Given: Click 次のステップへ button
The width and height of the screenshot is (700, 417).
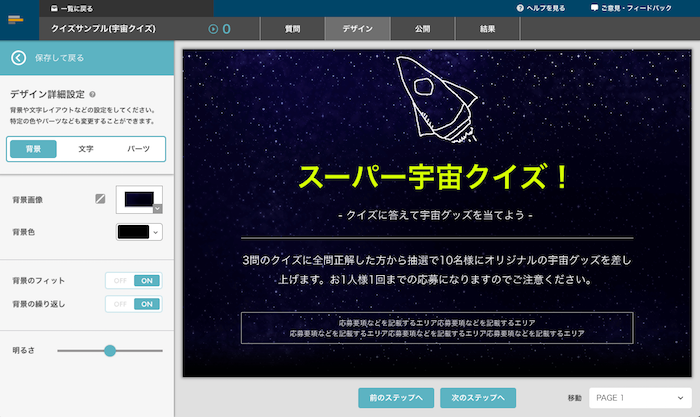Looking at the screenshot, I should point(478,398).
